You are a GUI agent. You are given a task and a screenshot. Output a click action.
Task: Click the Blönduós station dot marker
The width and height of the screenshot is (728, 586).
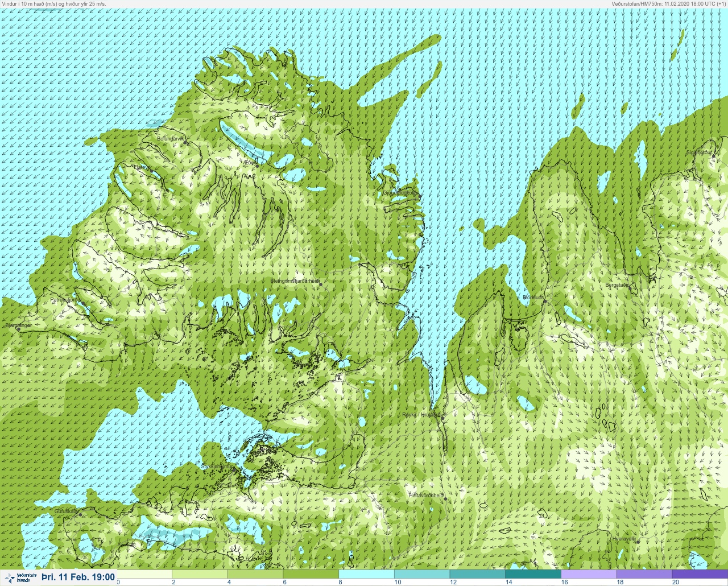tap(545, 302)
